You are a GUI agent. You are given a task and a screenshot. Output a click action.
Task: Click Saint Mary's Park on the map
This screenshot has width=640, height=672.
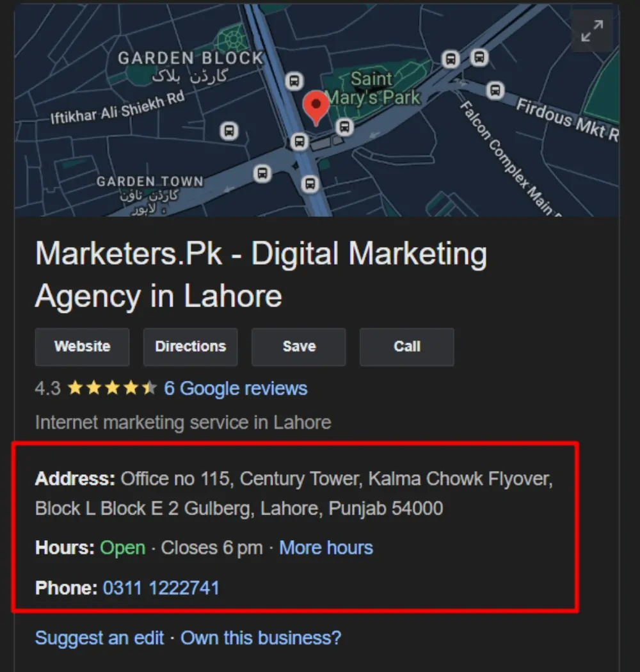[x=372, y=88]
